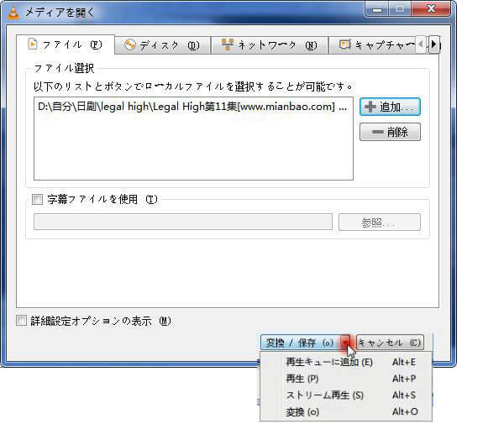This screenshot has width=504, height=424.
Task: Choose 変換 (o) from the menu
Action: tap(346, 411)
